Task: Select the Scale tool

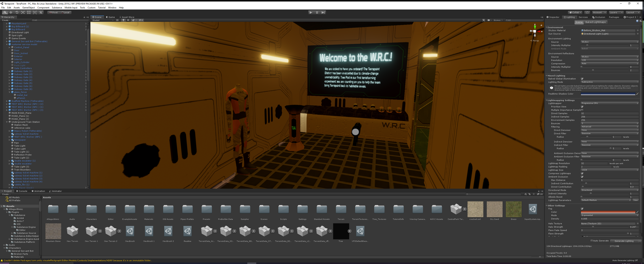Action: (23, 12)
